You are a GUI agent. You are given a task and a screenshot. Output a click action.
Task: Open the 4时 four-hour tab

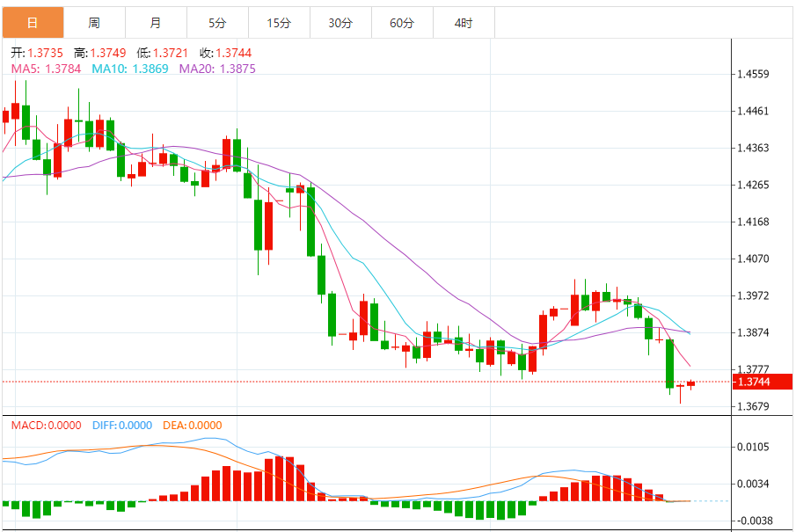(x=464, y=23)
